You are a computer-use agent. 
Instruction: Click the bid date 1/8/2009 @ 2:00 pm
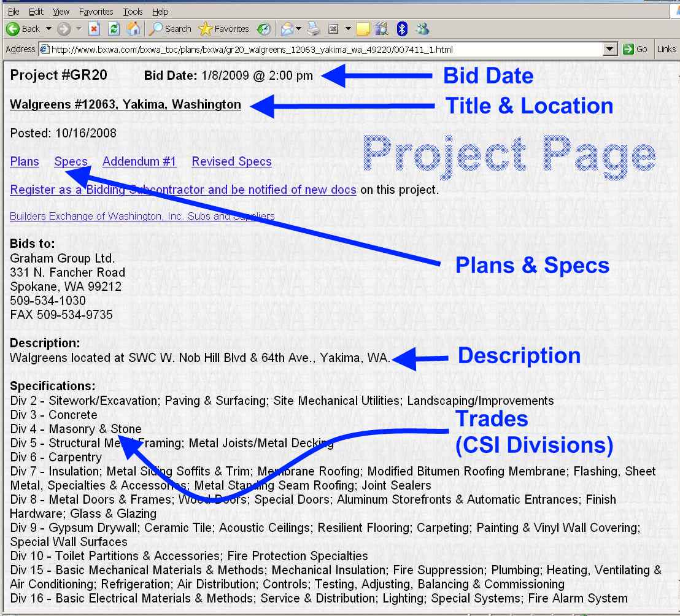(x=257, y=75)
